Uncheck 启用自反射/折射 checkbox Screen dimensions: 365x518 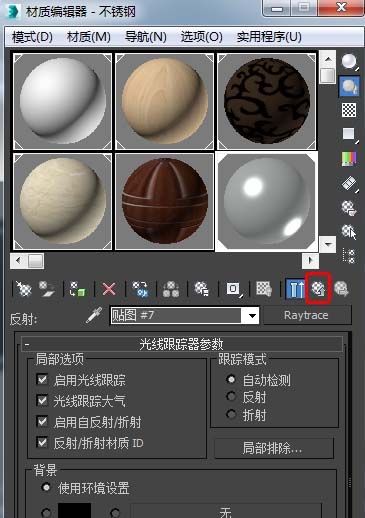coord(42,422)
